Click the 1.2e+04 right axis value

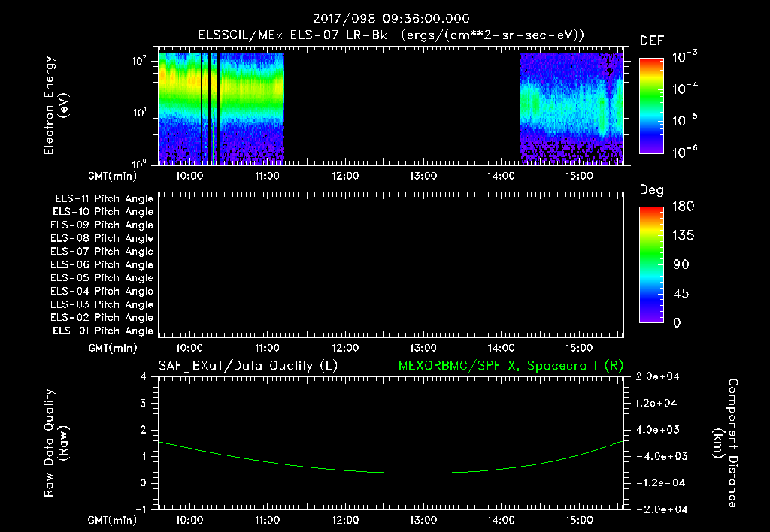[x=657, y=403]
